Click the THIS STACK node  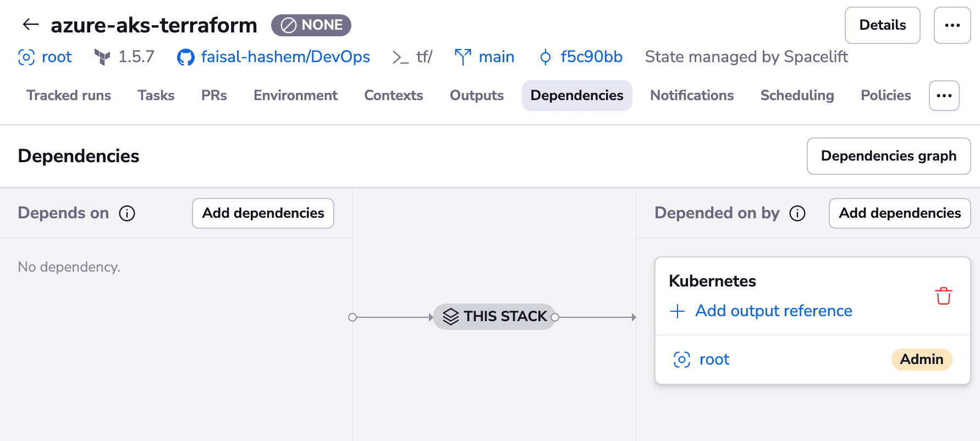[x=494, y=317]
